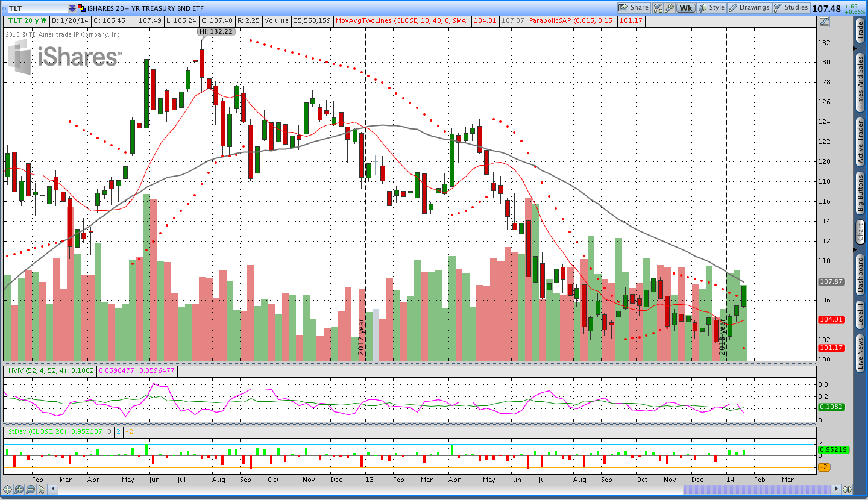Click the scale toggle icon above price axis

click(824, 21)
